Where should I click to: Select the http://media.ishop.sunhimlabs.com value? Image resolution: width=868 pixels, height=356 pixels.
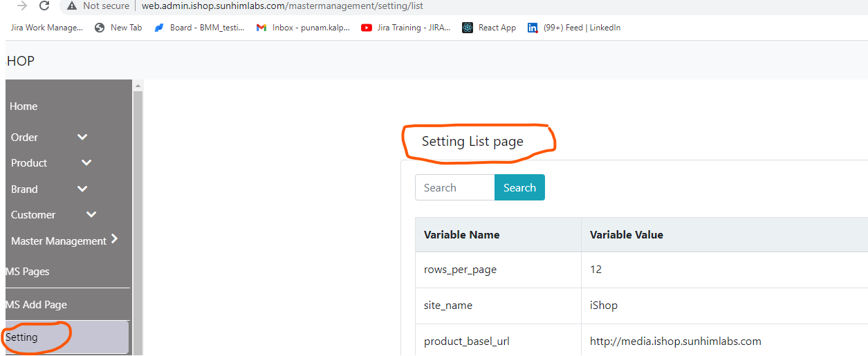[x=676, y=341]
